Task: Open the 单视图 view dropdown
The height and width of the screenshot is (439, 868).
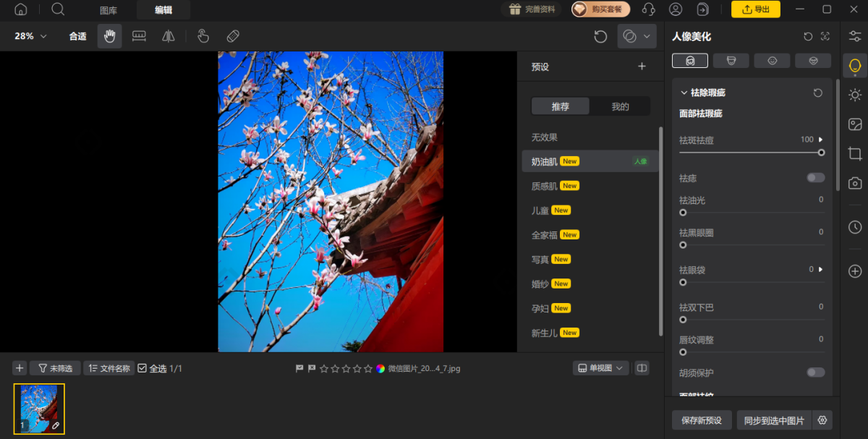Action: (601, 368)
